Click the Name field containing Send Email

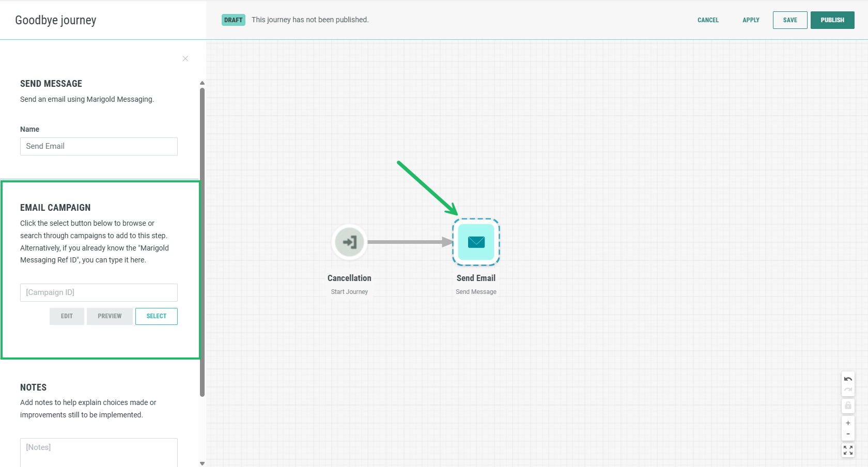pyautogui.click(x=99, y=146)
